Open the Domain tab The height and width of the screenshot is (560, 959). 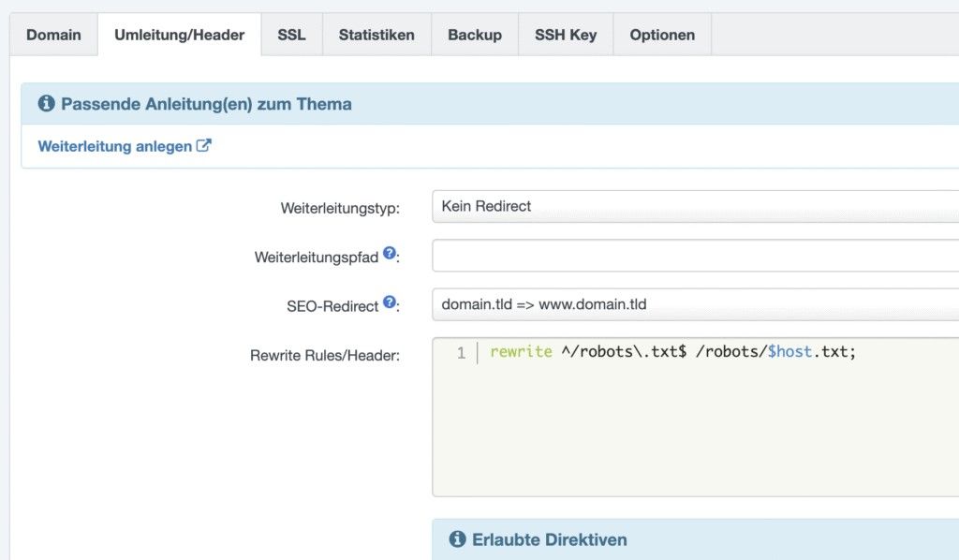53,36
